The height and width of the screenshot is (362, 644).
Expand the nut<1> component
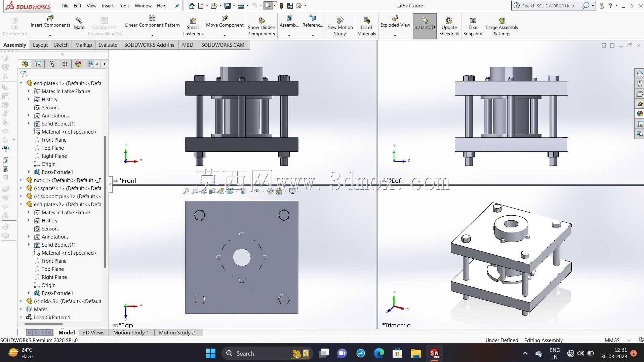(21, 180)
